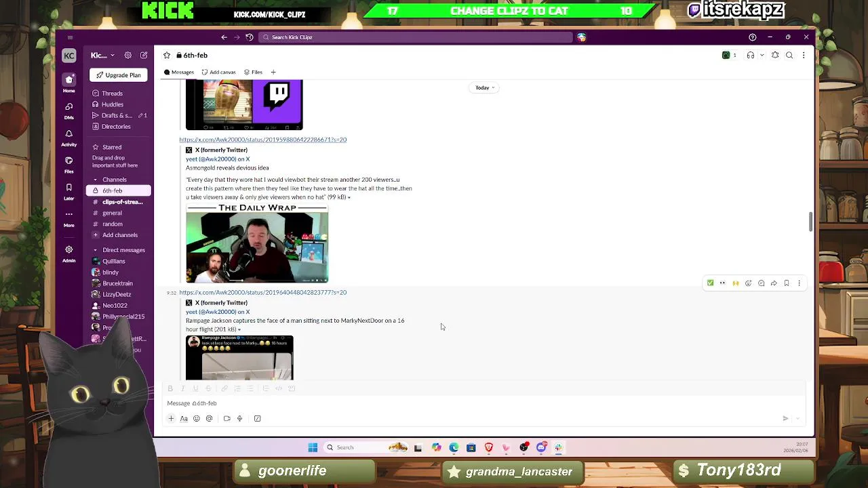The width and height of the screenshot is (868, 488).
Task: Reply in thread to the message
Action: (x=761, y=283)
